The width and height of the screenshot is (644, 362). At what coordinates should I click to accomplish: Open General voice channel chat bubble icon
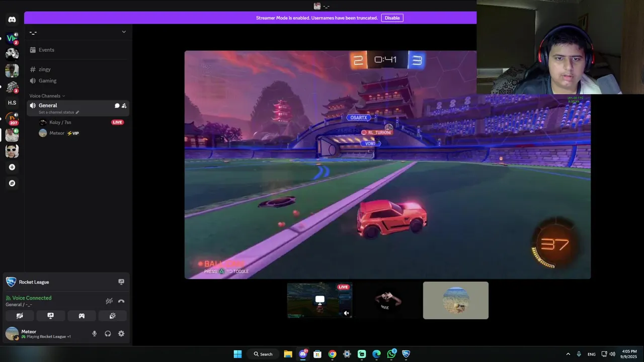(x=117, y=106)
